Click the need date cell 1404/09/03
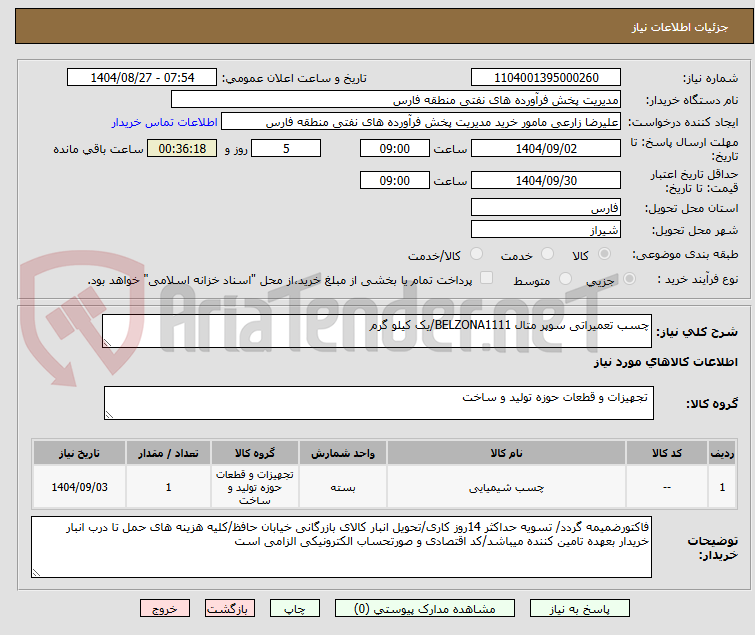This screenshot has width=755, height=635. [x=79, y=487]
